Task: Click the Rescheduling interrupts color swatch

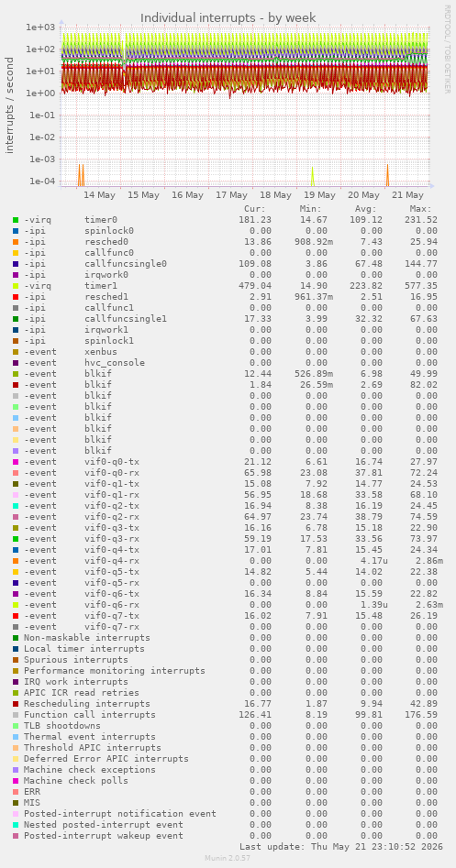Action: coord(16,704)
